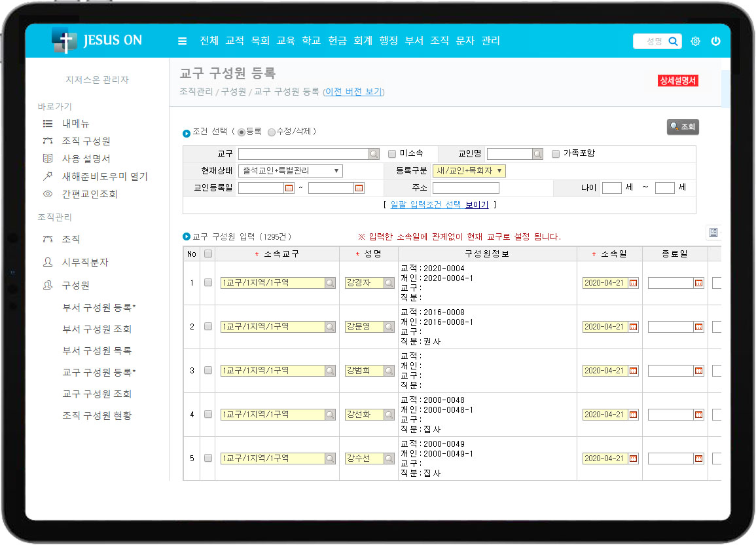The image size is (756, 545).
Task: Tick the checkbox for row 2
Action: click(x=208, y=326)
